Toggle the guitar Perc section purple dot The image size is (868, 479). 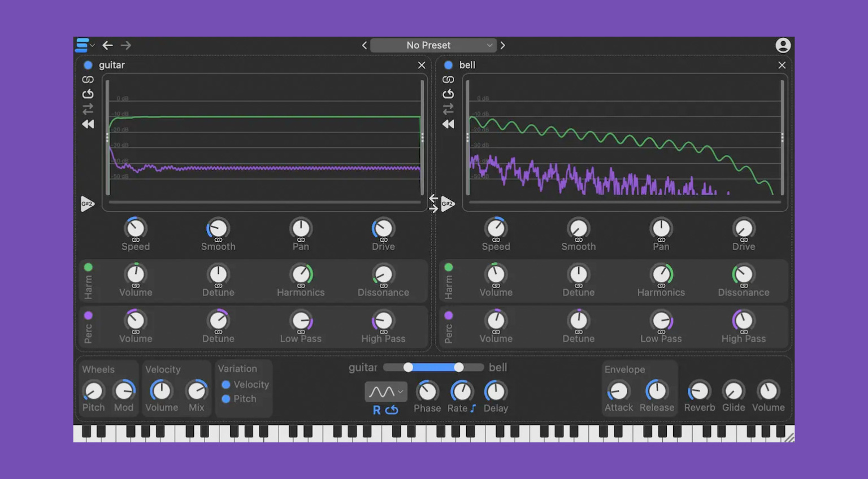(x=88, y=315)
